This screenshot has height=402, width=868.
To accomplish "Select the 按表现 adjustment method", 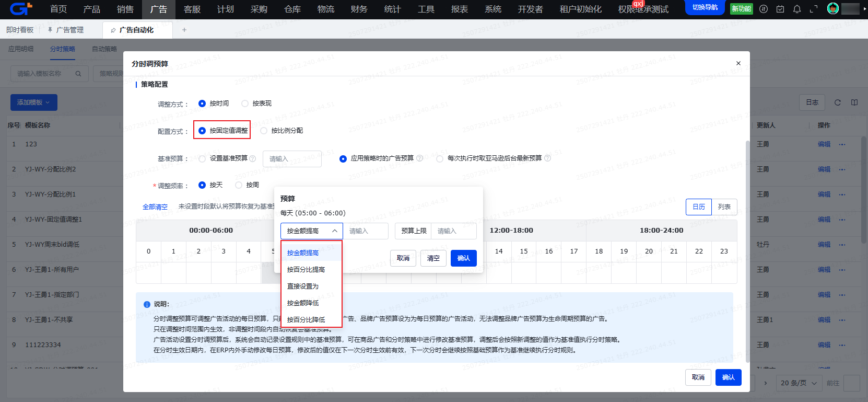I will (x=245, y=104).
